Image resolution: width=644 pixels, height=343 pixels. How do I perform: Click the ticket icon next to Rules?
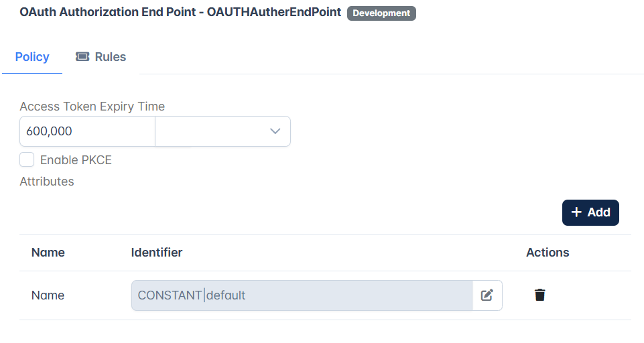(82, 57)
